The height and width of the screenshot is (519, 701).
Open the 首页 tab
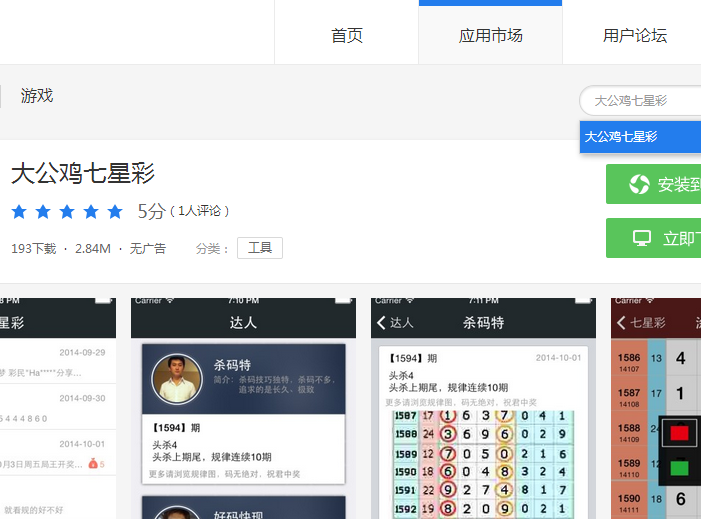point(346,35)
